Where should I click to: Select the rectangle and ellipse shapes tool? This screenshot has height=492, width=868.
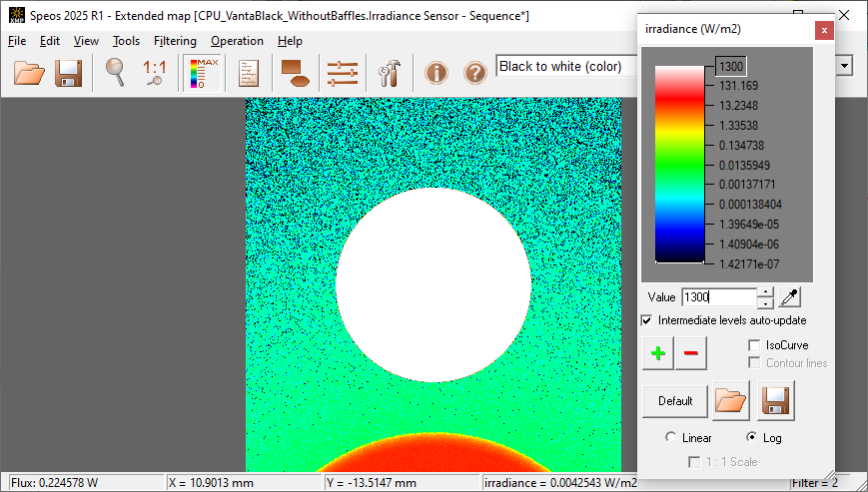click(295, 73)
